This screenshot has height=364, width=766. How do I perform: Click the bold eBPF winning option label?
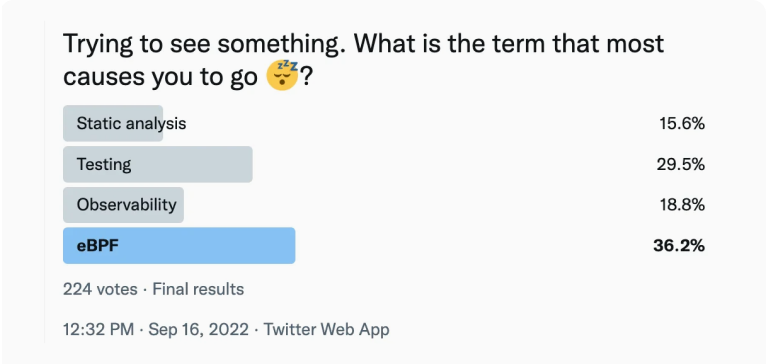point(98,246)
